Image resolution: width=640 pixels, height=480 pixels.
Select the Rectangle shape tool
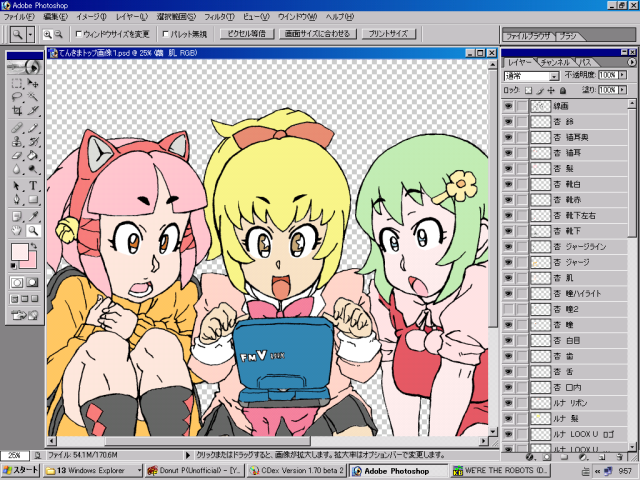click(33, 200)
